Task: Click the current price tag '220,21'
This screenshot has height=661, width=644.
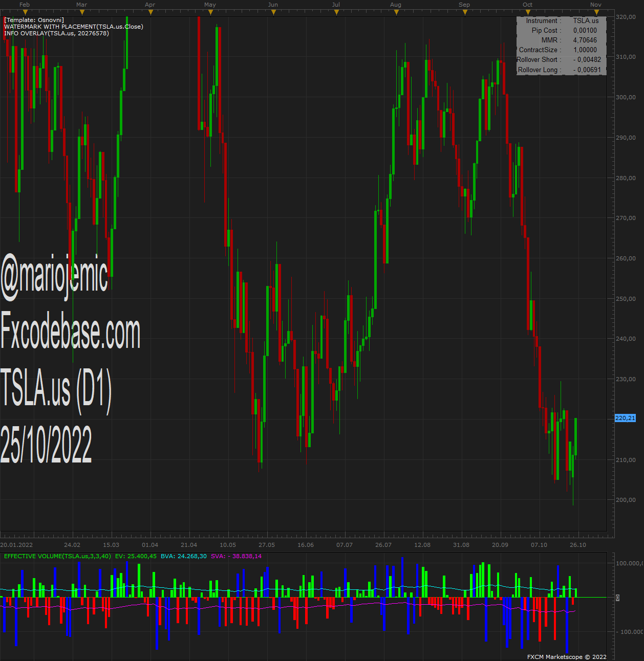Action: click(625, 418)
